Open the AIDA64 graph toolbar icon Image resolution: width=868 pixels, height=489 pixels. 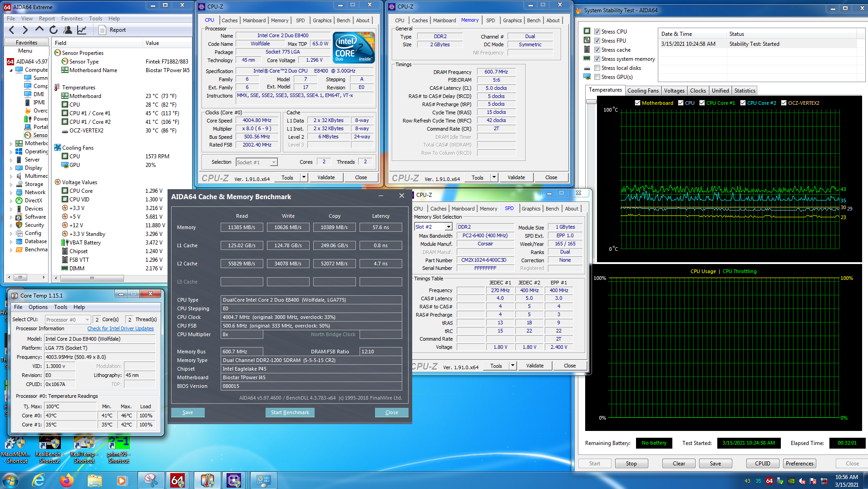(x=82, y=30)
